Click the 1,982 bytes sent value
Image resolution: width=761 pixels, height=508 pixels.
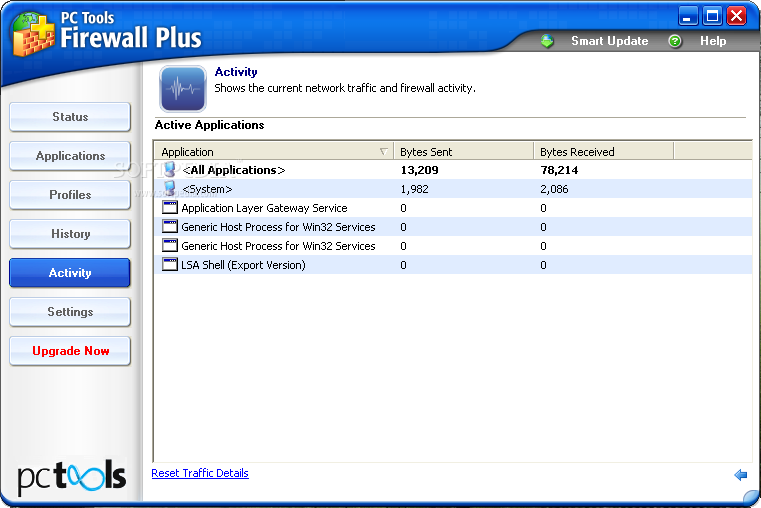(414, 189)
